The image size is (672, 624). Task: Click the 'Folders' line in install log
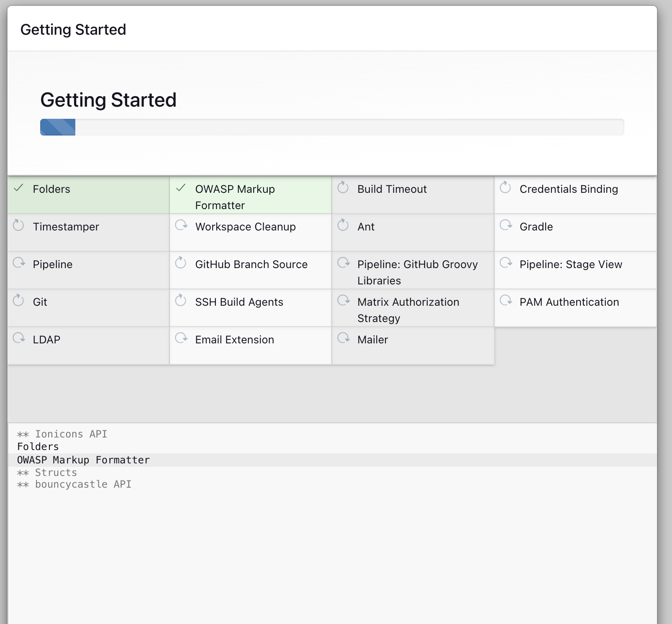pyautogui.click(x=38, y=447)
